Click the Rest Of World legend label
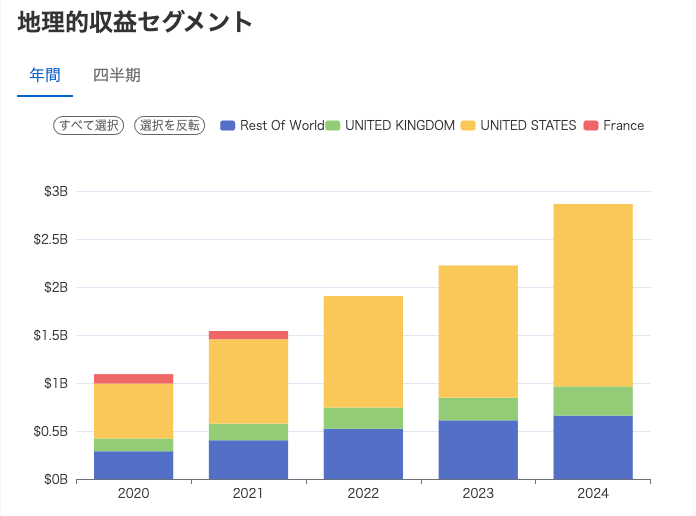The image size is (696, 516). [x=282, y=126]
